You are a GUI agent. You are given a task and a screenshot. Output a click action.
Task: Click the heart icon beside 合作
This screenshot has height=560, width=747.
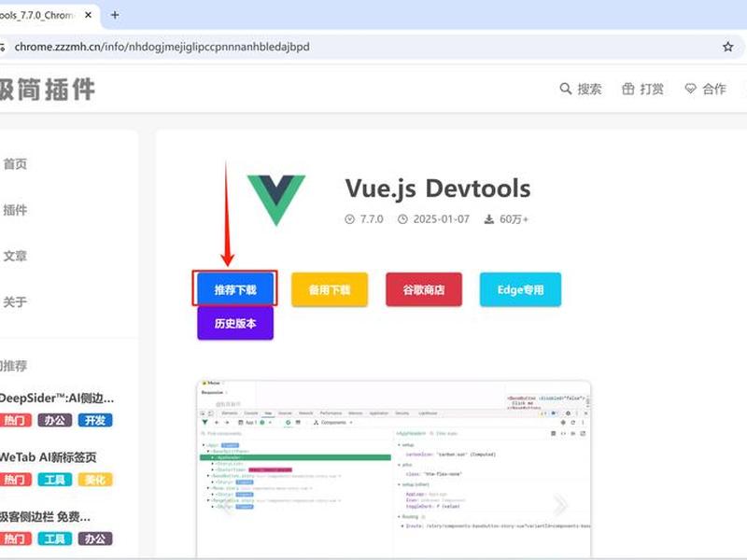point(690,89)
